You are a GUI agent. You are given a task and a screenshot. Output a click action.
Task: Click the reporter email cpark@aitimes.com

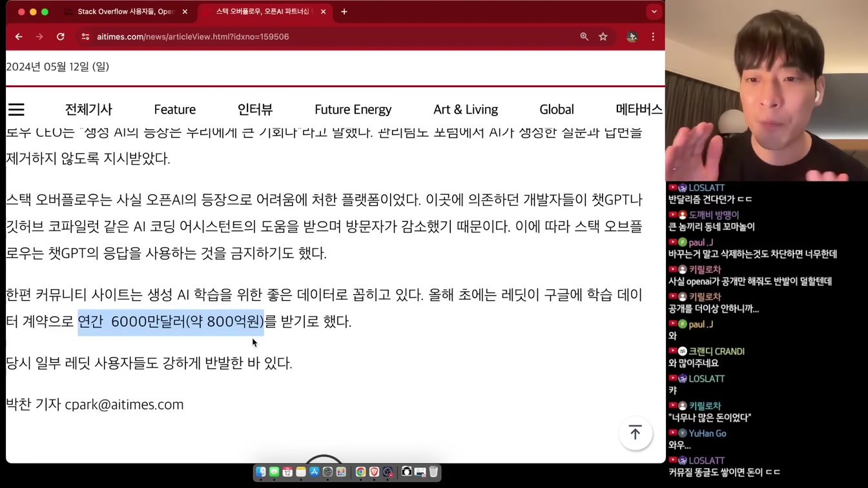[x=124, y=405]
